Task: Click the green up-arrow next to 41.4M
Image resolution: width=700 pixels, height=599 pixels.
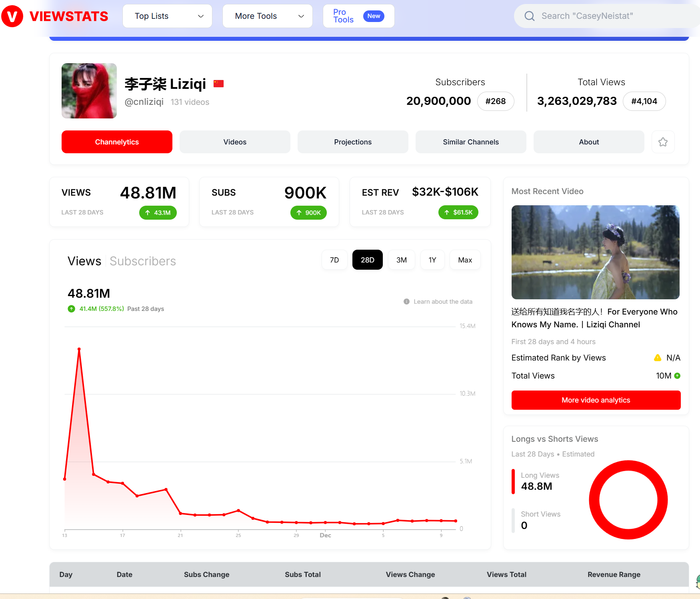Action: tap(71, 309)
